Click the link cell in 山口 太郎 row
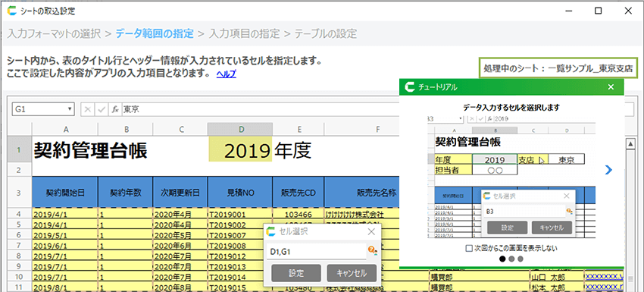 [x=605, y=277]
